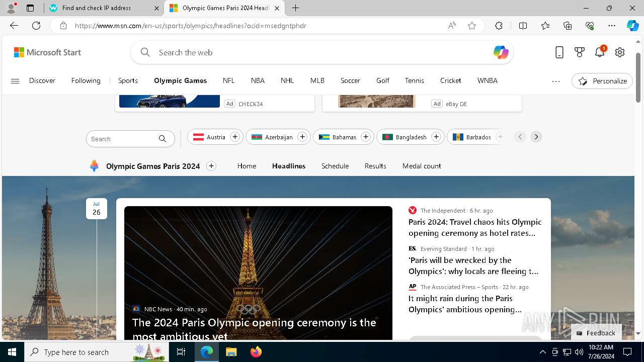644x362 pixels.
Task: Reload the page with refresh icon
Action: pos(36,26)
